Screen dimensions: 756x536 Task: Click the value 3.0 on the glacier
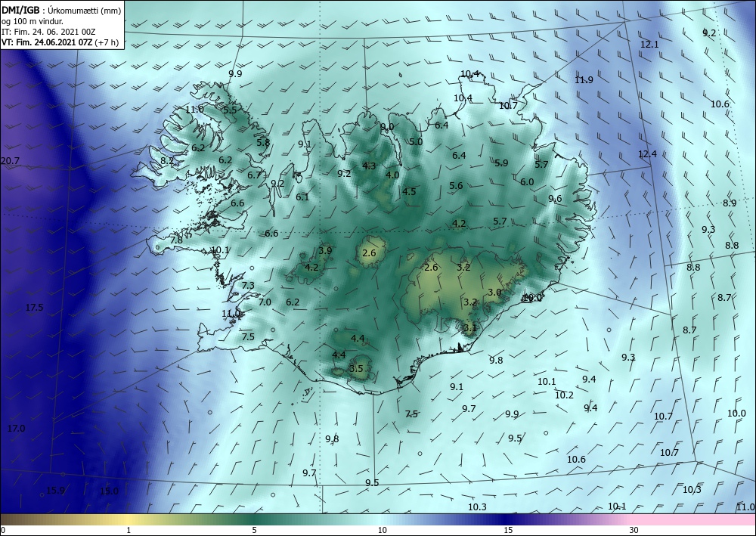point(494,293)
